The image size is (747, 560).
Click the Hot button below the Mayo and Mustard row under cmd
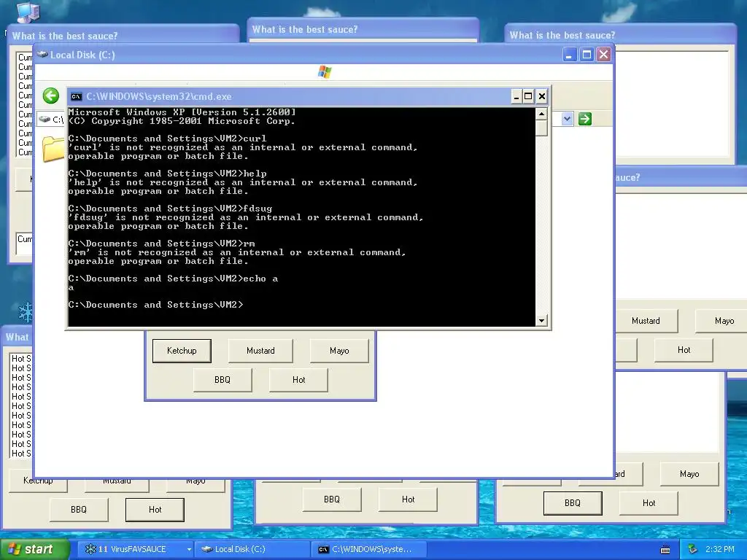pyautogui.click(x=298, y=380)
